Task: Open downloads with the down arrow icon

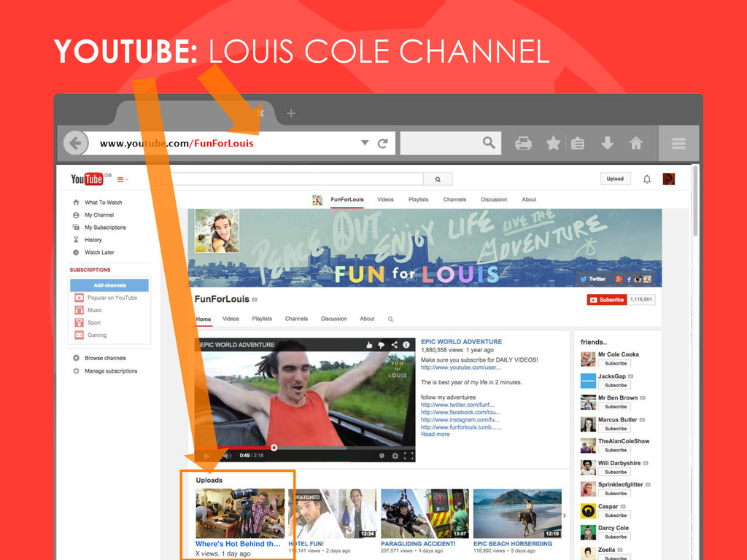Action: [607, 142]
